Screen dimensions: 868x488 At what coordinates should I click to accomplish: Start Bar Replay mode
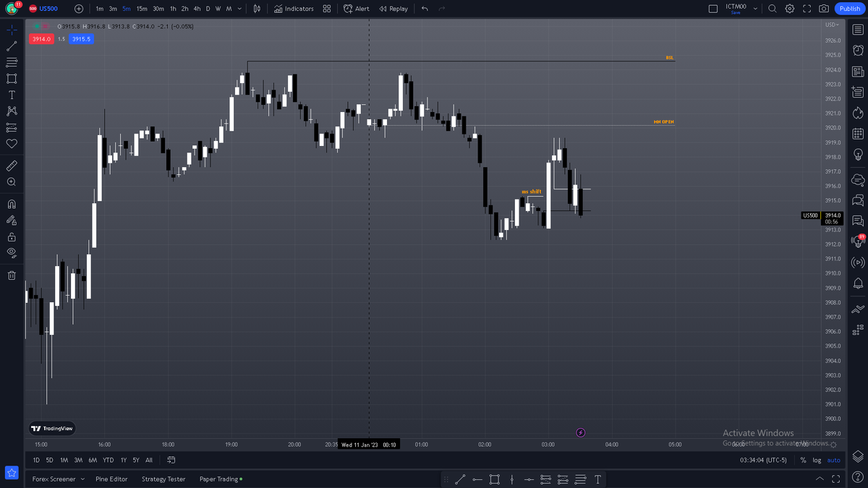[x=393, y=9]
